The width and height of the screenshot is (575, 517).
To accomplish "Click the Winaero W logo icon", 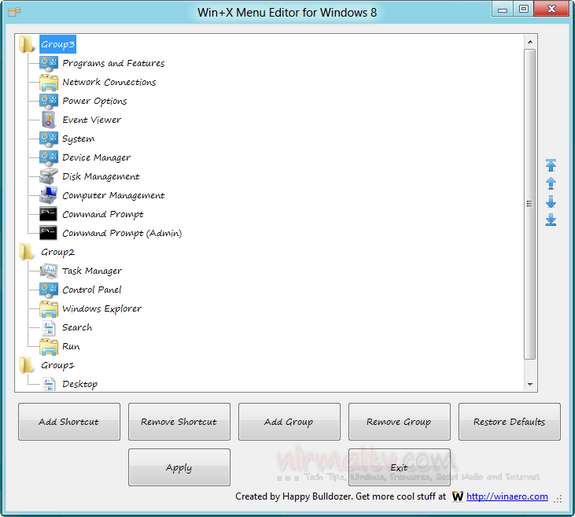I will point(458,496).
